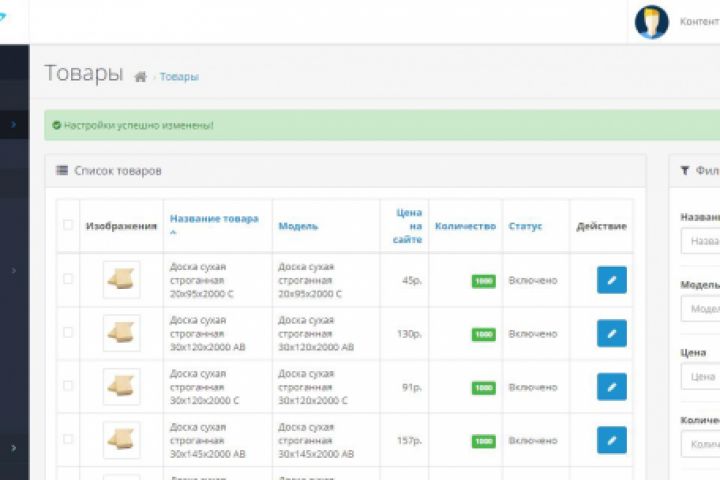Click Включено status in 130р. row
The image size is (720, 480).
pos(533,333)
